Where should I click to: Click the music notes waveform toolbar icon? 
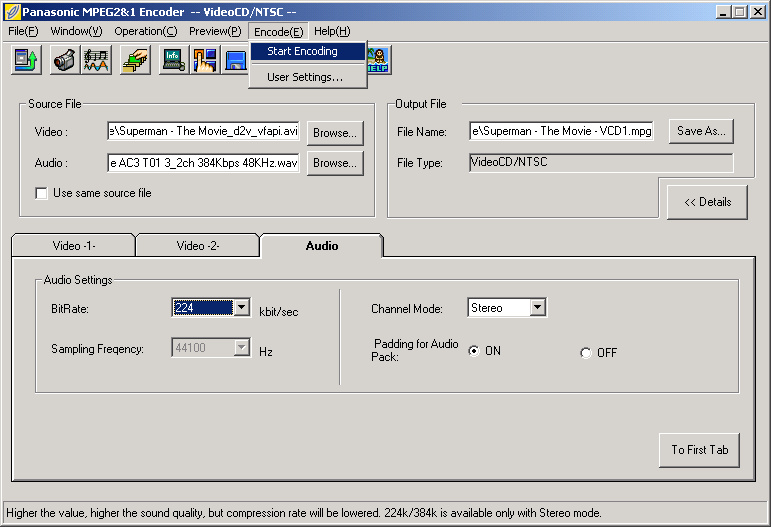[96, 60]
